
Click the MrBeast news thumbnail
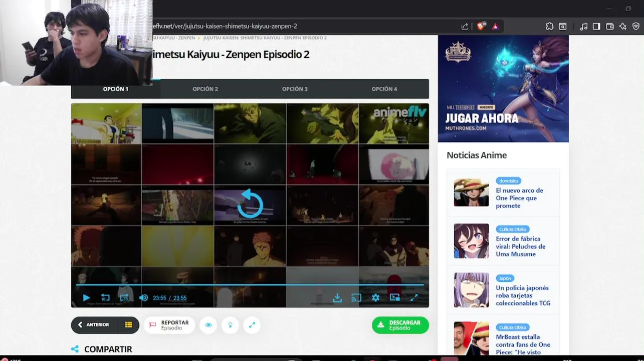pyautogui.click(x=471, y=338)
